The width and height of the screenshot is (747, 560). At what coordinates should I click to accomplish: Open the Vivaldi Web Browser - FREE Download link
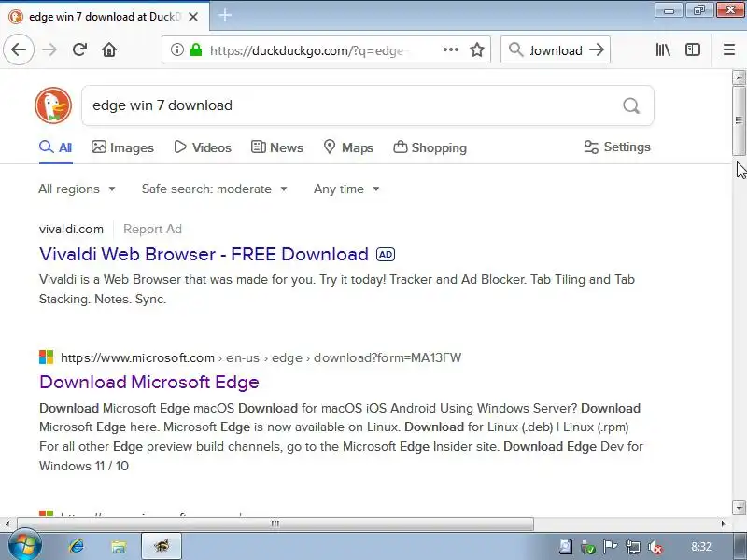pyautogui.click(x=204, y=254)
